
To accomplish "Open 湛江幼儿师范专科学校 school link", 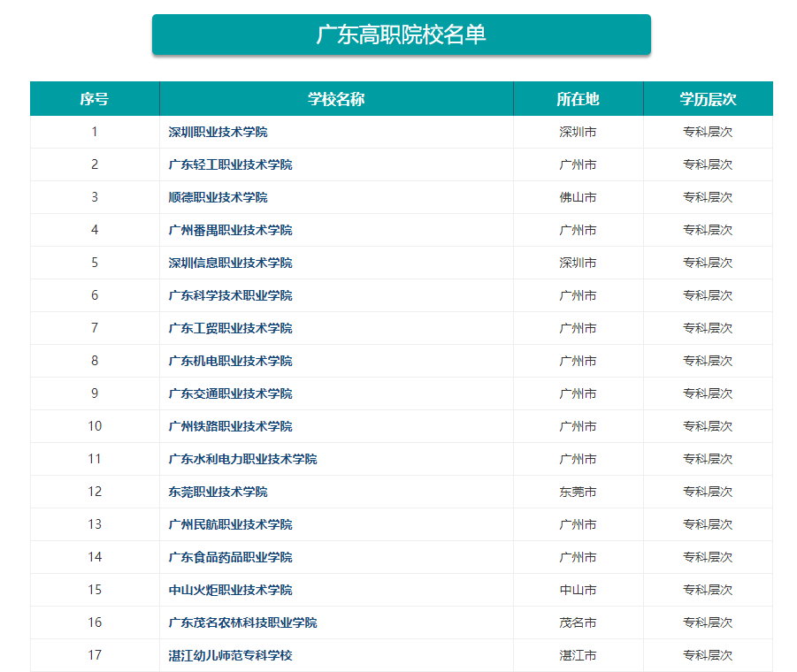I will 230,655.
